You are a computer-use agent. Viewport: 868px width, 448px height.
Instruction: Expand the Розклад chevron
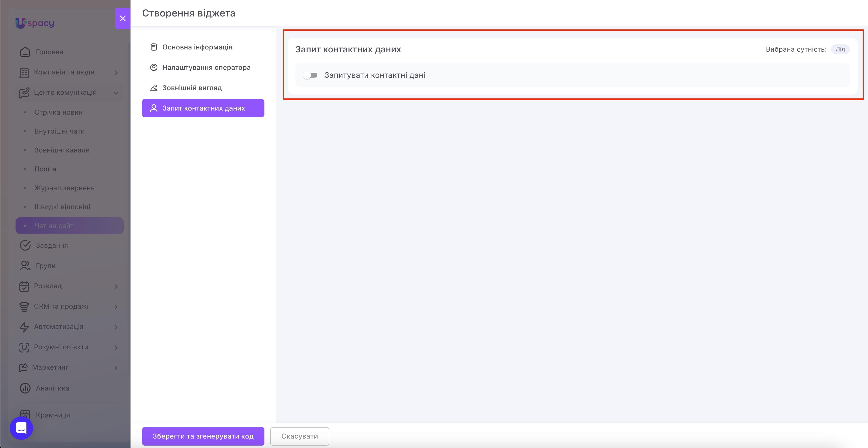click(x=116, y=286)
